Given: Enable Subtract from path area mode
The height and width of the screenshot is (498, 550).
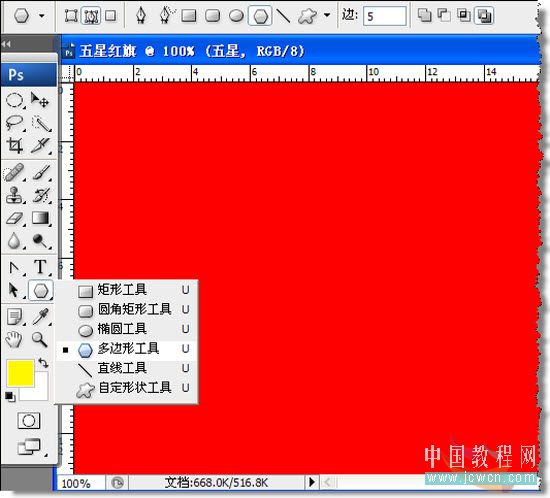Looking at the screenshot, I should click(x=444, y=15).
